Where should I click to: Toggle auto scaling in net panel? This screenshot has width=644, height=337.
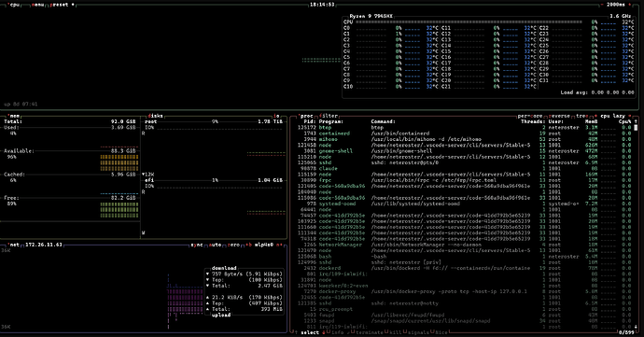coord(215,245)
